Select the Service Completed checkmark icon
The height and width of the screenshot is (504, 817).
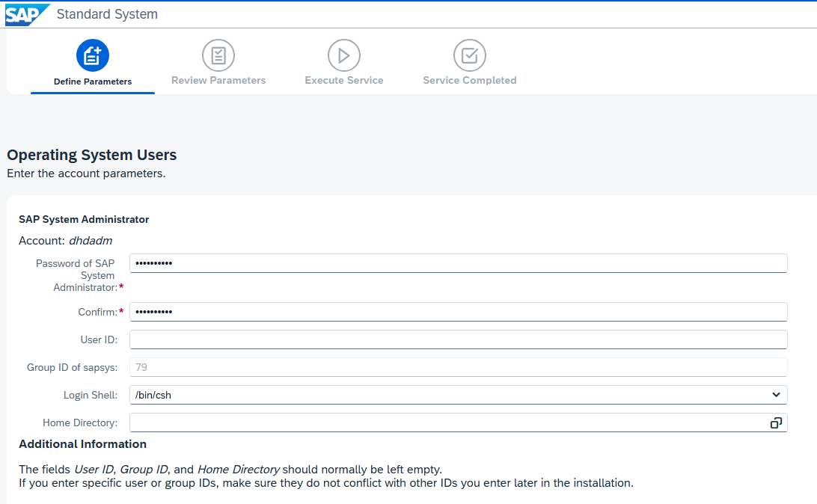tap(469, 55)
